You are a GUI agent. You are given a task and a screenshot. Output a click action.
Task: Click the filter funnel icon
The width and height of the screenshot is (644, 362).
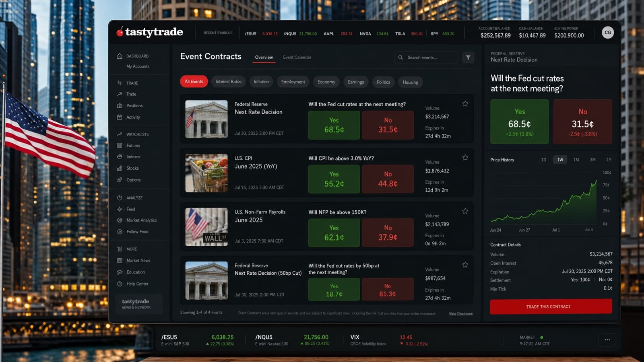(468, 58)
